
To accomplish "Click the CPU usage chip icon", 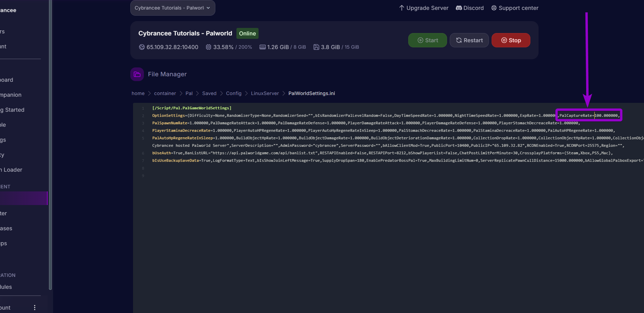I will tap(209, 47).
